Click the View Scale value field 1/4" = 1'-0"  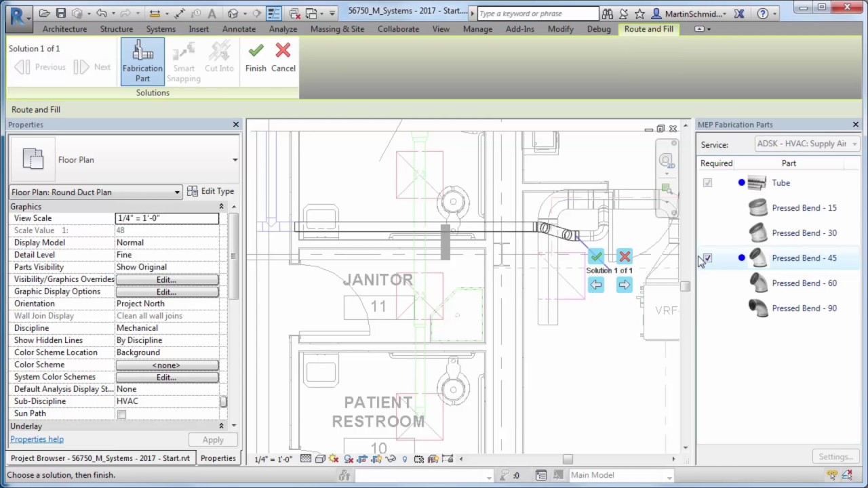[167, 218]
